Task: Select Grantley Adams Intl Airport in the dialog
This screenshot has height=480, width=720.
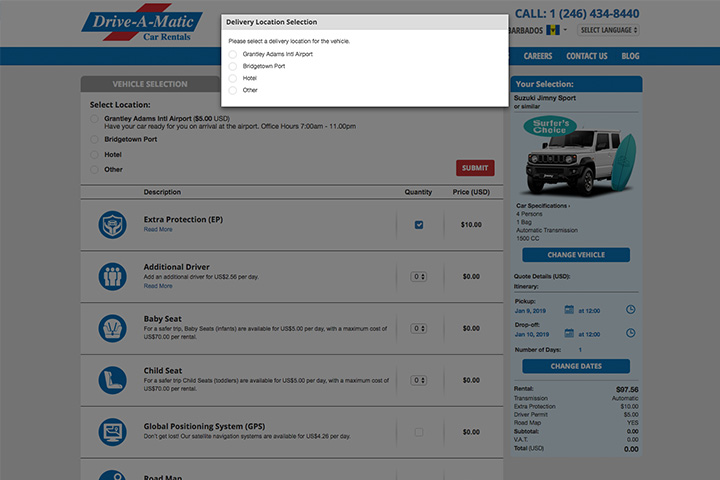Action: coord(233,54)
